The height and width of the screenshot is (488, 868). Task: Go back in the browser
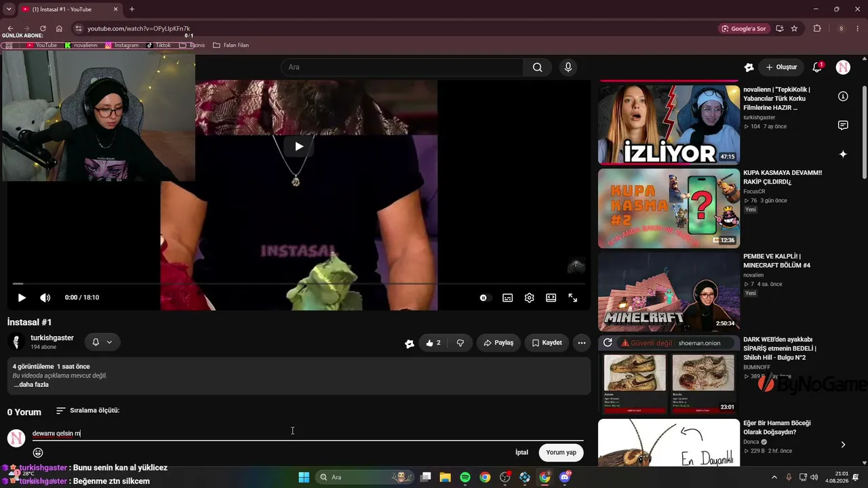(x=9, y=28)
